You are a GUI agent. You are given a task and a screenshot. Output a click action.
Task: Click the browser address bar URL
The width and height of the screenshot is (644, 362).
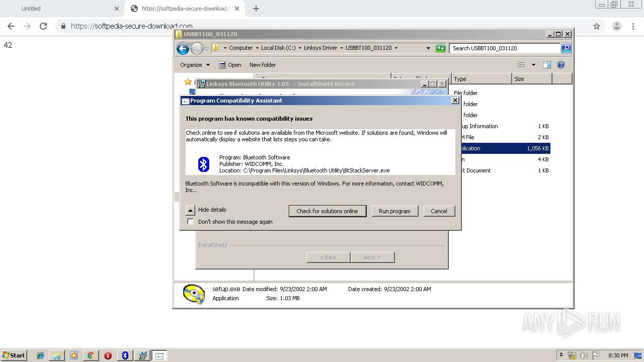(132, 26)
